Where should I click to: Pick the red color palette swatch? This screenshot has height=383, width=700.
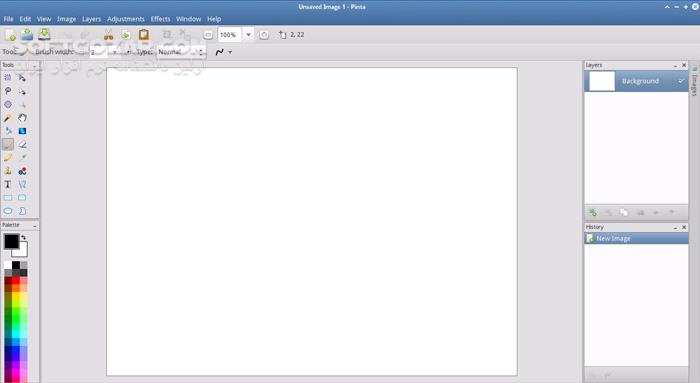pos(16,280)
